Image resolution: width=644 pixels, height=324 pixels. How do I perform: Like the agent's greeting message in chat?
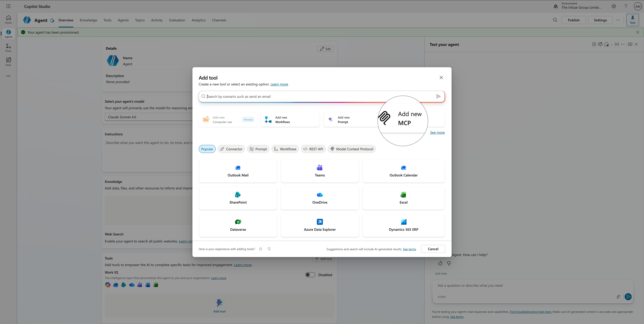point(440,263)
